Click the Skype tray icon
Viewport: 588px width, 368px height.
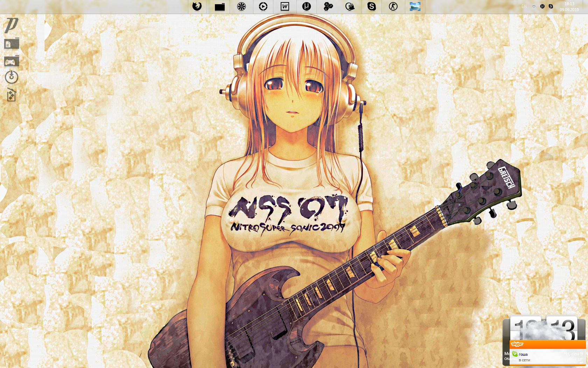(x=551, y=6)
